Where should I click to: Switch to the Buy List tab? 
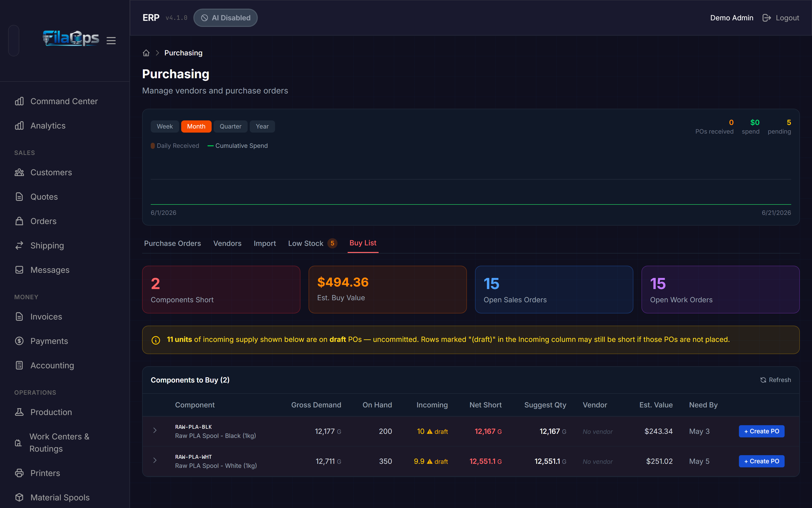pos(363,243)
